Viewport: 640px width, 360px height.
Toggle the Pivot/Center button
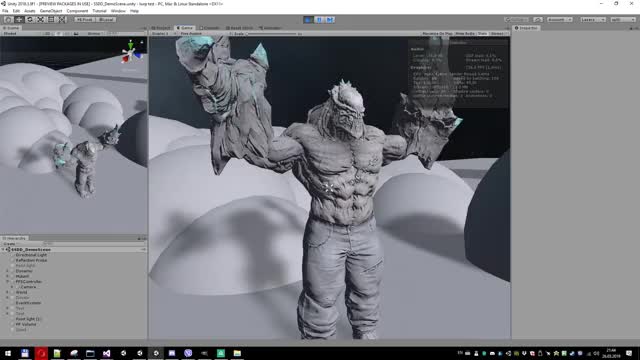tap(85, 20)
